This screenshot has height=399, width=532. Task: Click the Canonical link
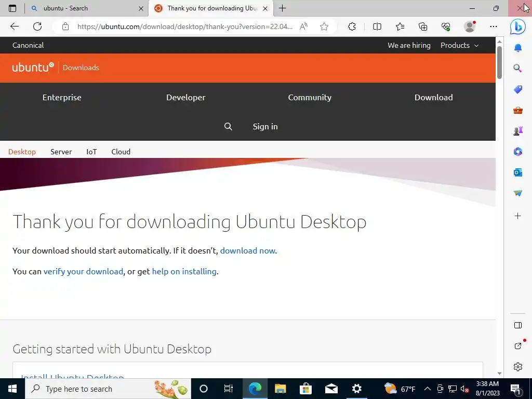point(28,46)
